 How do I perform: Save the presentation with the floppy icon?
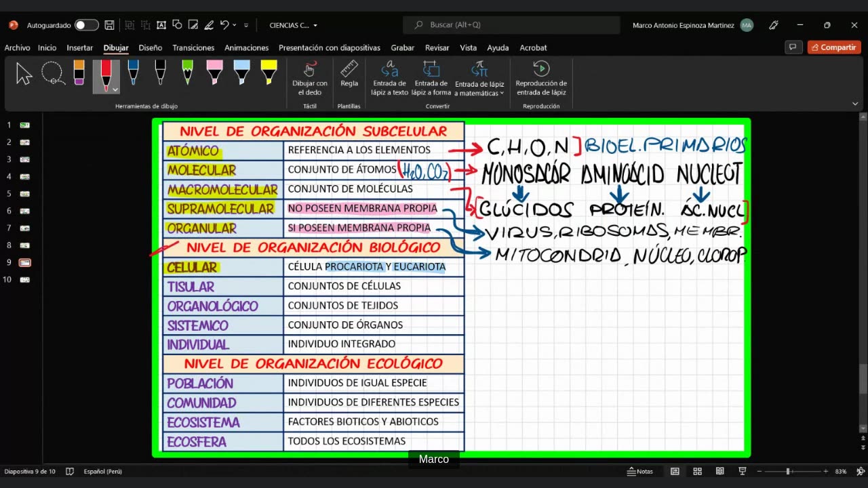[110, 25]
